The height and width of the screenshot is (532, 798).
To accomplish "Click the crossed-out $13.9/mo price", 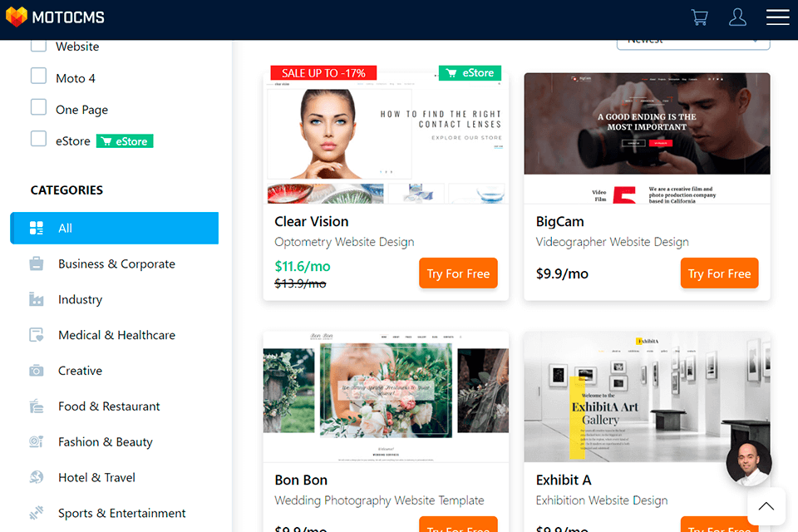I will coord(300,283).
